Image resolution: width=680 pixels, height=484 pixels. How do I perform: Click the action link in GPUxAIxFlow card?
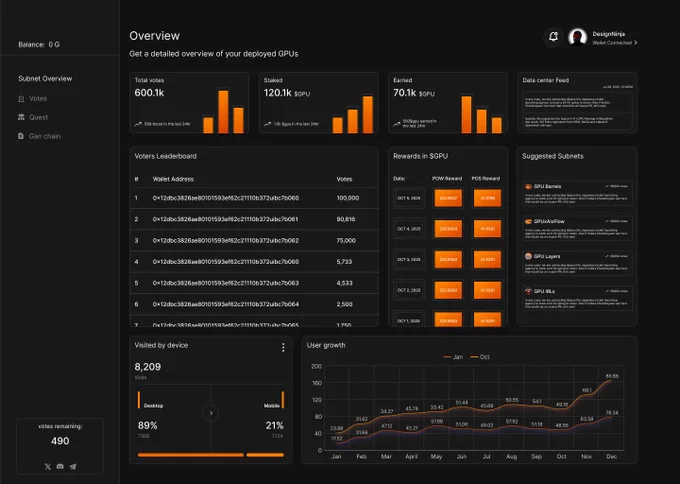click(616, 221)
